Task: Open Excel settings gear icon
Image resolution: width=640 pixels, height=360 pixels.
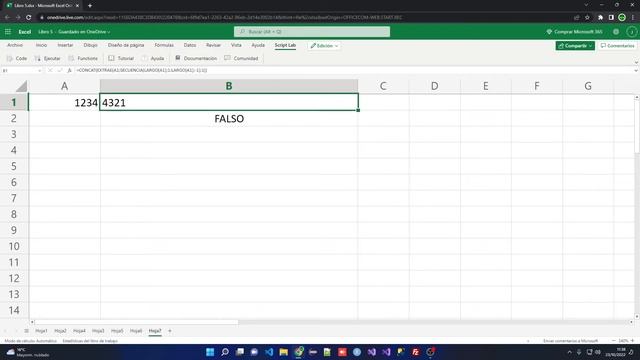Action: coord(616,32)
